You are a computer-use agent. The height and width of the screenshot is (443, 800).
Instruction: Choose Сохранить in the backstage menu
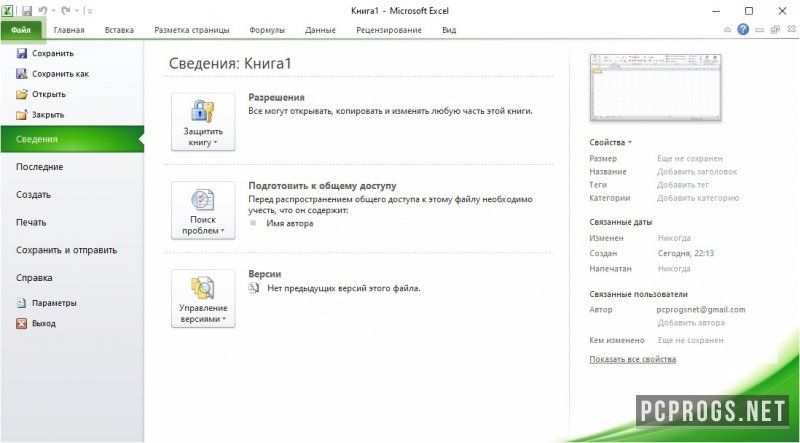[x=45, y=53]
